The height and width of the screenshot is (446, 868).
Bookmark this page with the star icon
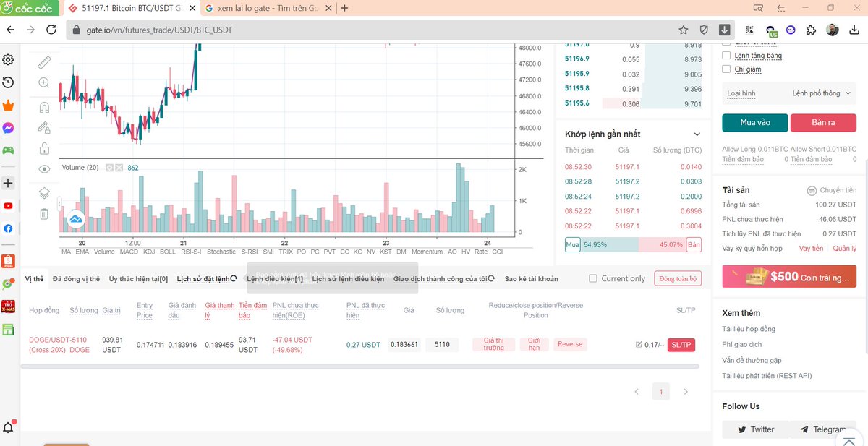tap(684, 30)
